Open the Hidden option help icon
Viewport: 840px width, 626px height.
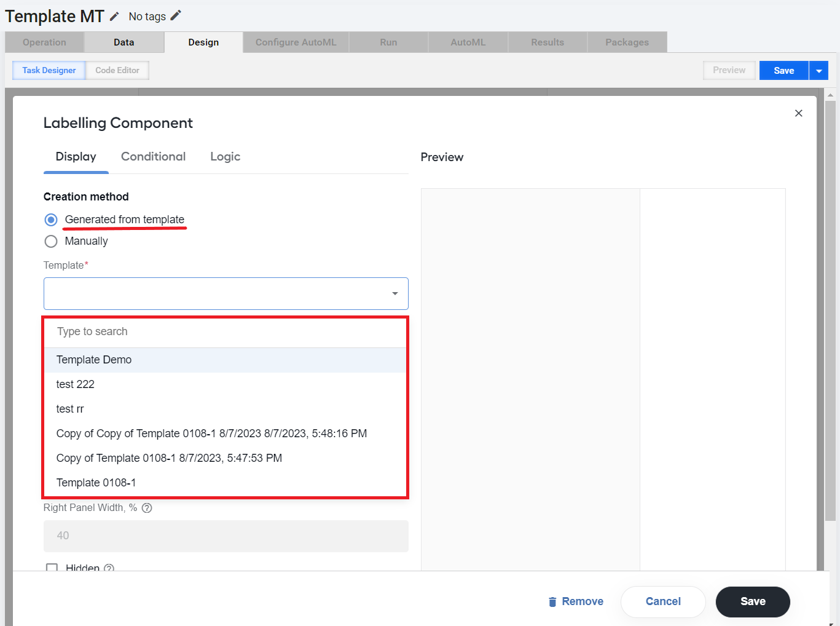click(109, 568)
